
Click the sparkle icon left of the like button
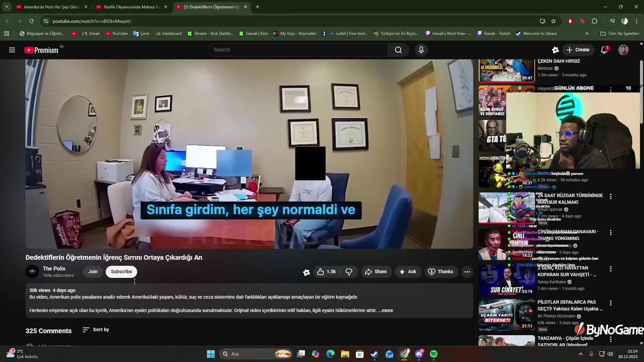point(306,272)
